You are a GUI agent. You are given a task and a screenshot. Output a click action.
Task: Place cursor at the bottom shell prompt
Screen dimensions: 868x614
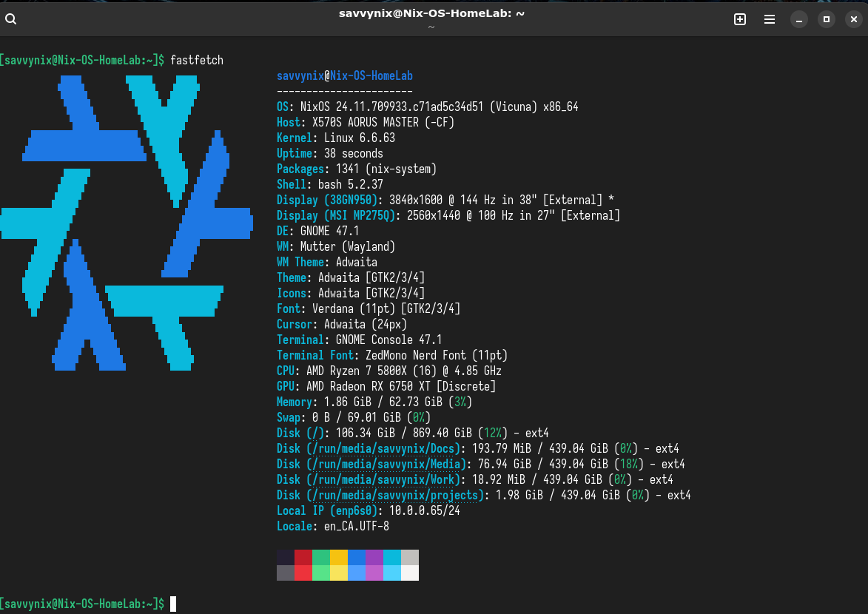(173, 604)
